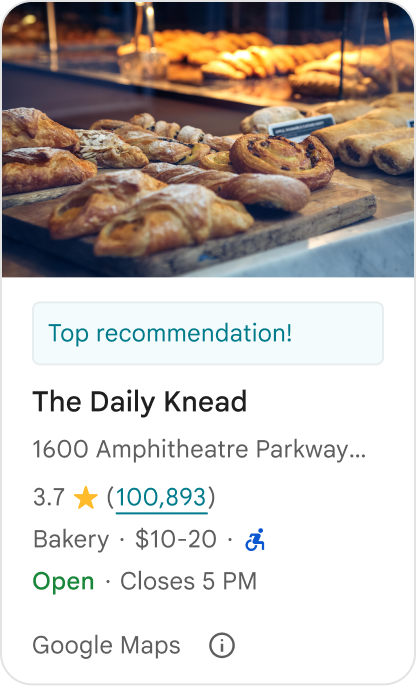Click the Bakery category label
The height and width of the screenshot is (686, 416).
click(x=71, y=540)
